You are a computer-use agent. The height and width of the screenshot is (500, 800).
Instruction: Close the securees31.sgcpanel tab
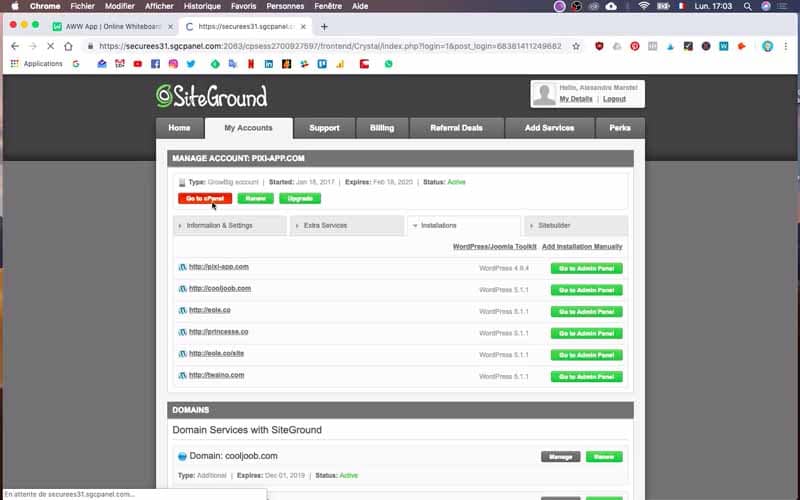tap(303, 27)
